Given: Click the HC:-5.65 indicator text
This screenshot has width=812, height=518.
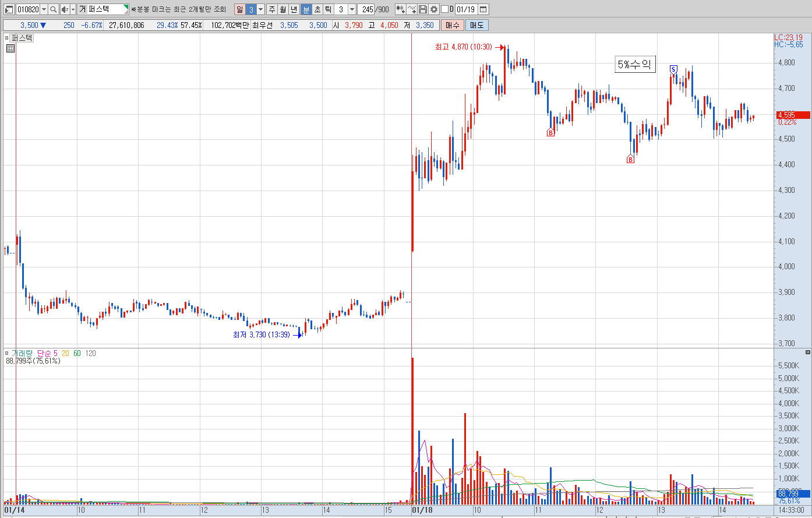Looking at the screenshot, I should click(x=789, y=44).
